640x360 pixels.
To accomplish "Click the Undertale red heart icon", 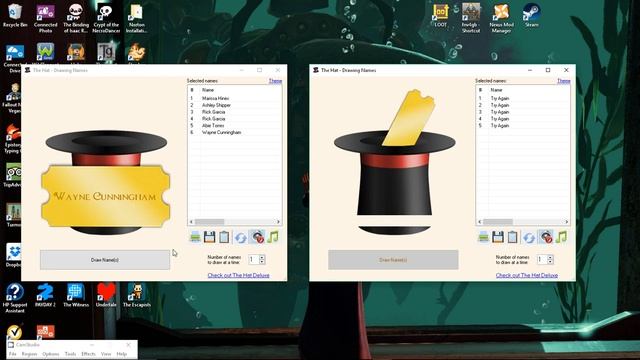I will (106, 295).
